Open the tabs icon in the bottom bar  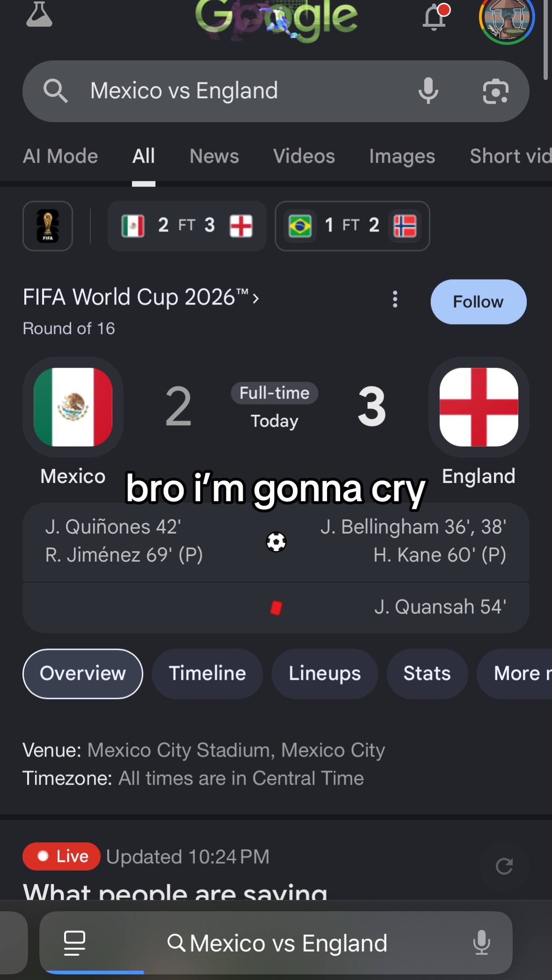pos(74,943)
